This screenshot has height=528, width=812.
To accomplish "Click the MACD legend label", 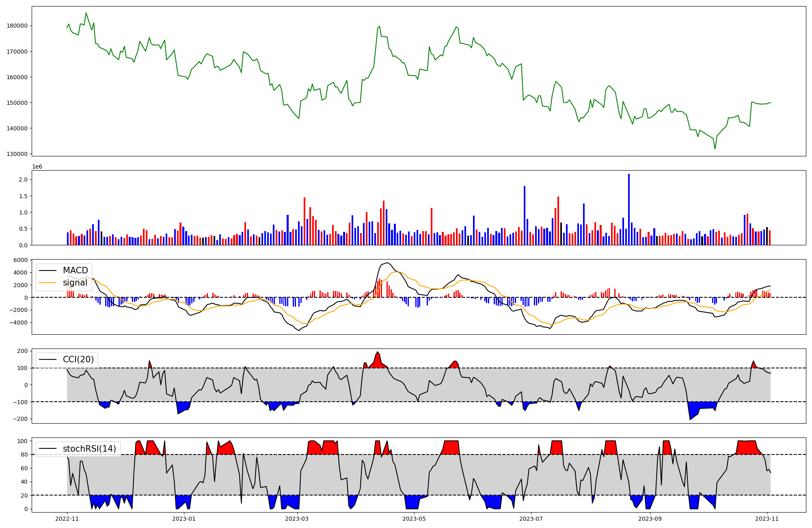I will pos(75,270).
